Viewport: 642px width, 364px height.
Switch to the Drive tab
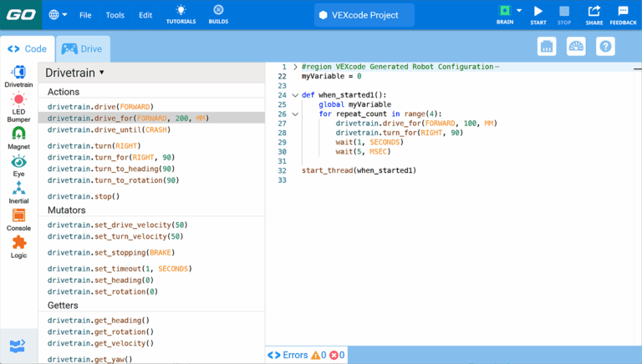click(83, 49)
